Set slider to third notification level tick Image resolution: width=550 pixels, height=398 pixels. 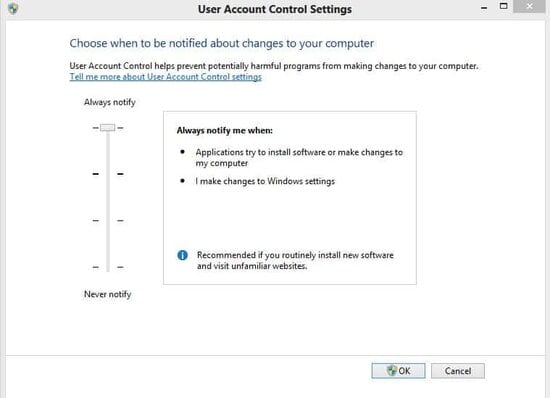coord(108,221)
